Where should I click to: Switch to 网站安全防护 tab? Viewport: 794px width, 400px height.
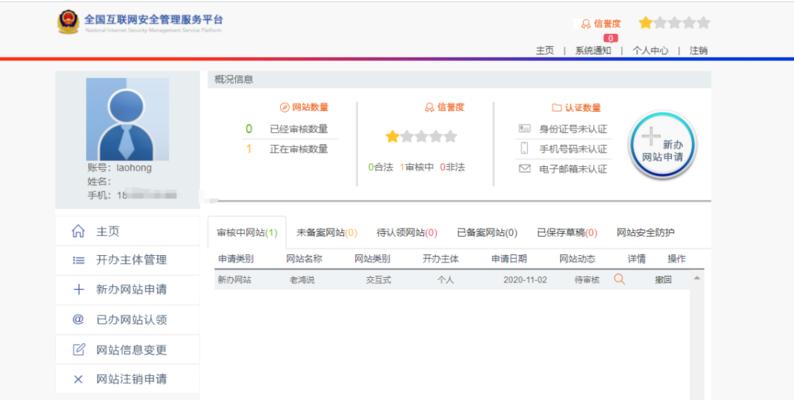click(x=646, y=233)
